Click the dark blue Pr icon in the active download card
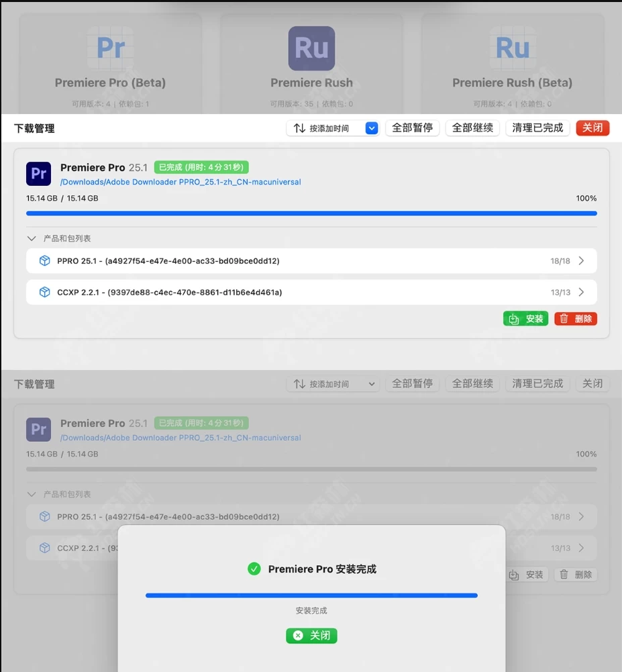 (38, 174)
